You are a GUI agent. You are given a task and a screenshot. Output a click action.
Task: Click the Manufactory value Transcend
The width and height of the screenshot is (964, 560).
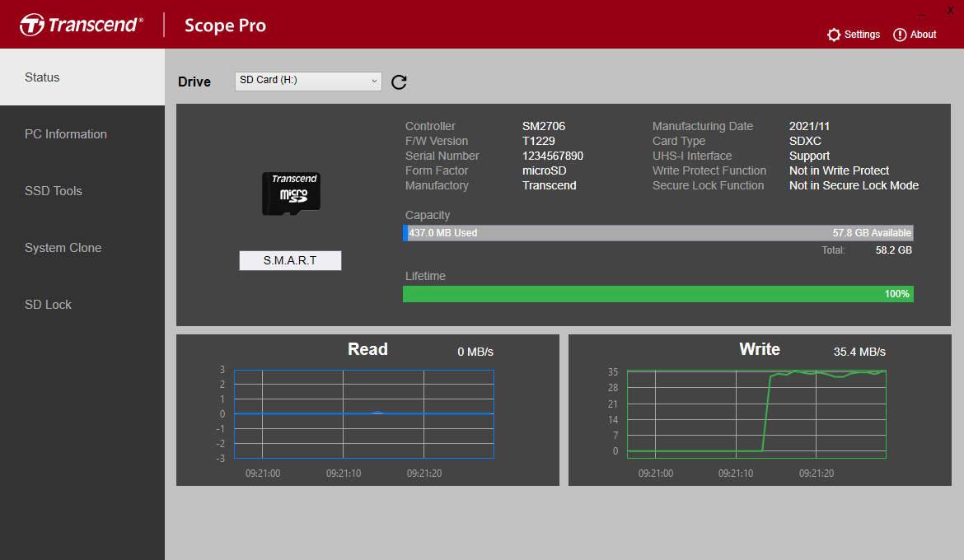(549, 185)
